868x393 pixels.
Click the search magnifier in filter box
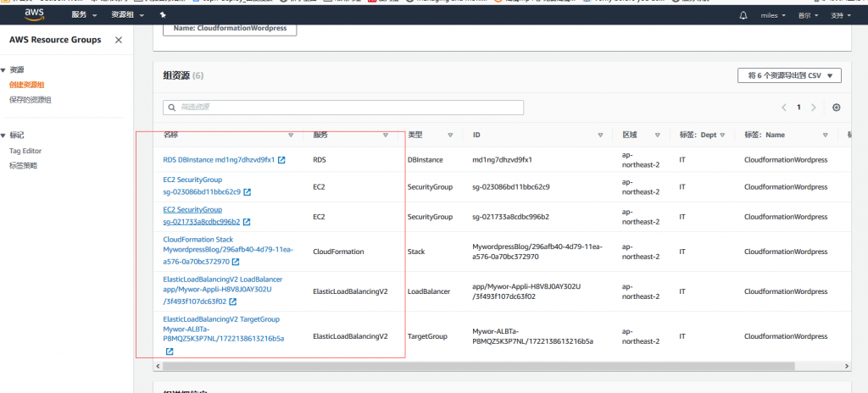tap(171, 108)
